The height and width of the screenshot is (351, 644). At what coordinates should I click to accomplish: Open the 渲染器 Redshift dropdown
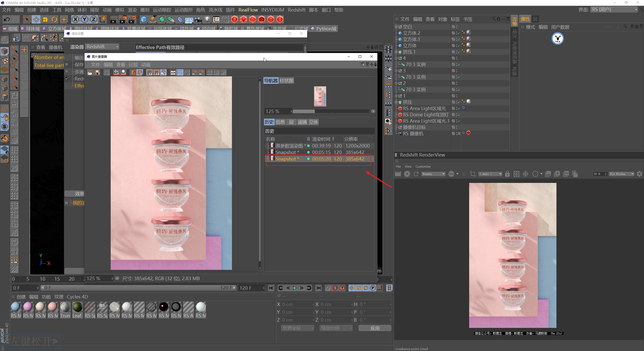(102, 47)
